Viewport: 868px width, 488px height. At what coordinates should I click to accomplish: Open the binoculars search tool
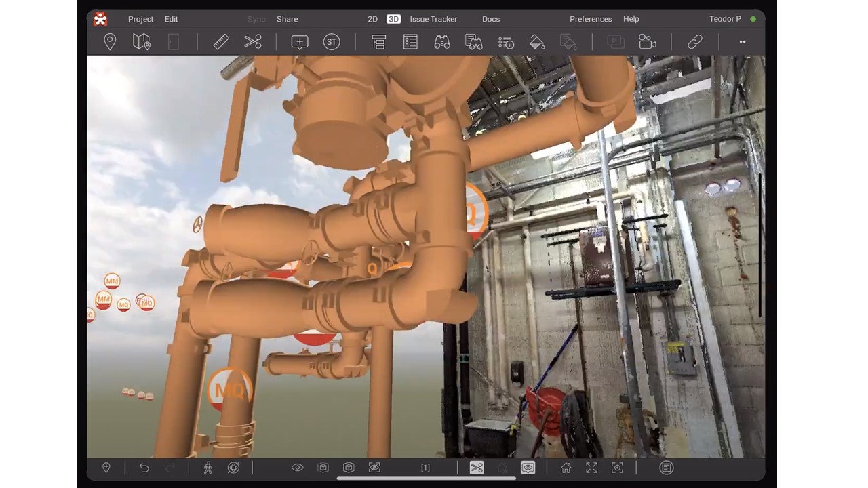pyautogui.click(x=442, y=42)
